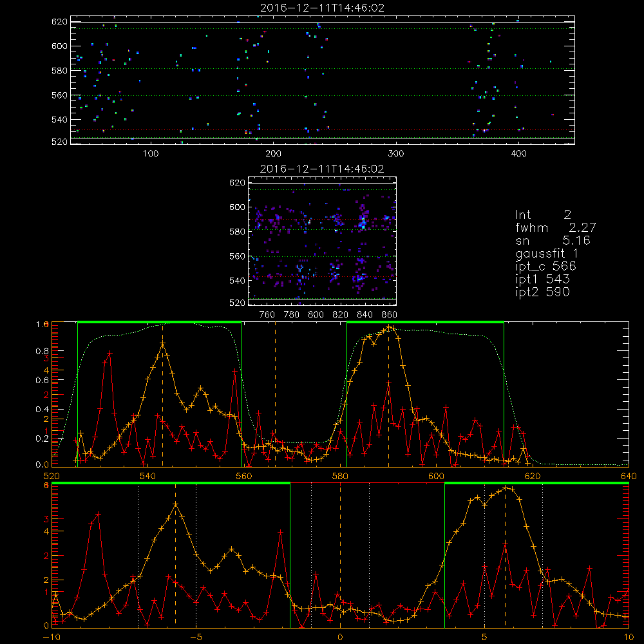The width and height of the screenshot is (644, 644).
Task: Select the 'Int 2' parameter line
Action: pyautogui.click(x=543, y=214)
